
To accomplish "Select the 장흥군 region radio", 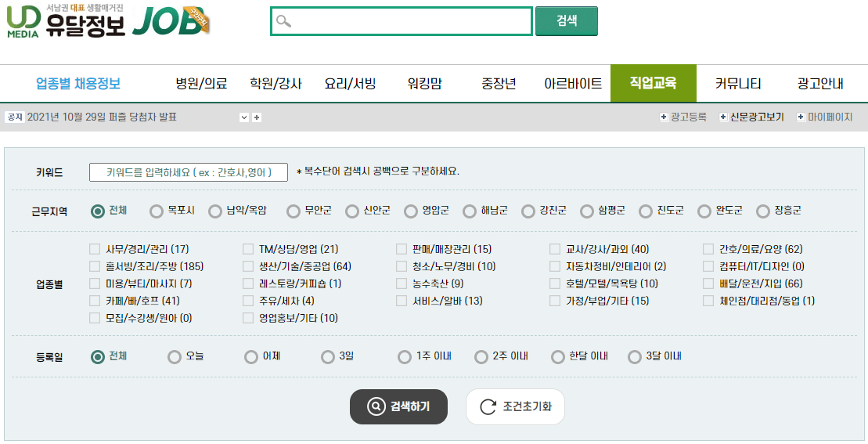I will click(763, 211).
